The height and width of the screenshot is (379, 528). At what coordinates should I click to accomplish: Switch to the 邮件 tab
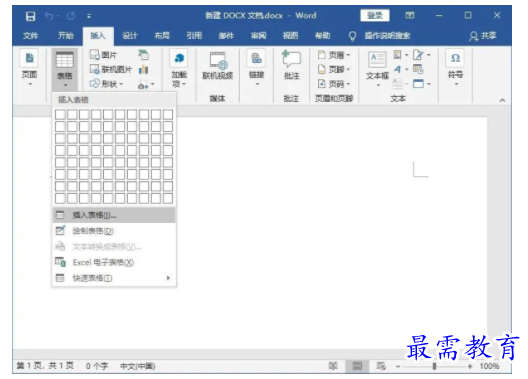(x=226, y=36)
